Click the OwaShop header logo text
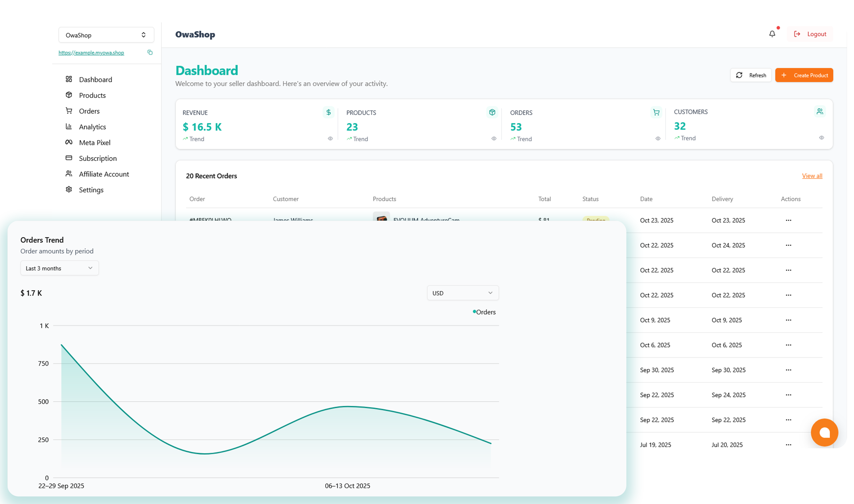 coord(195,35)
